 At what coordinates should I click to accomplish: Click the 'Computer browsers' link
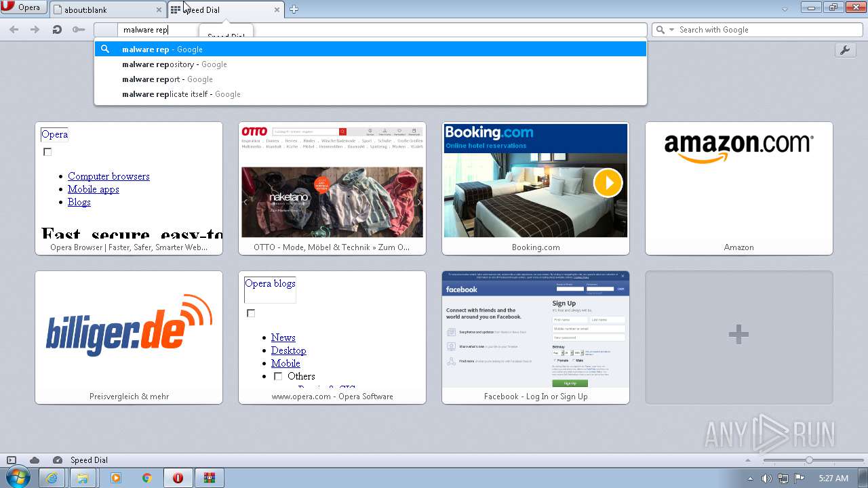point(108,176)
